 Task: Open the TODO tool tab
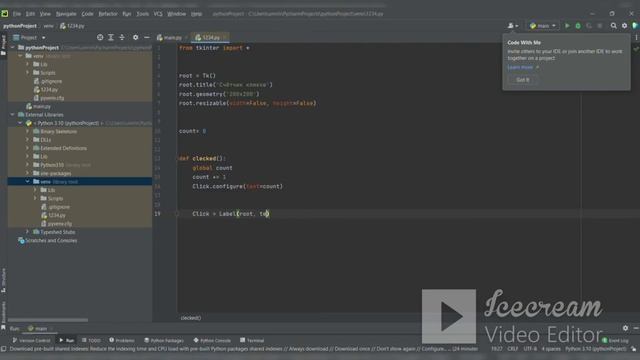91,340
